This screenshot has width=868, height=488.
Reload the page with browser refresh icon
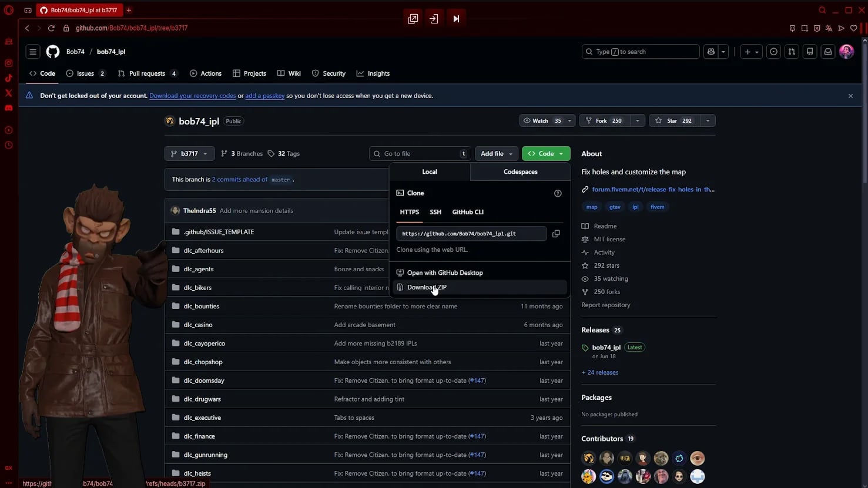pyautogui.click(x=51, y=28)
